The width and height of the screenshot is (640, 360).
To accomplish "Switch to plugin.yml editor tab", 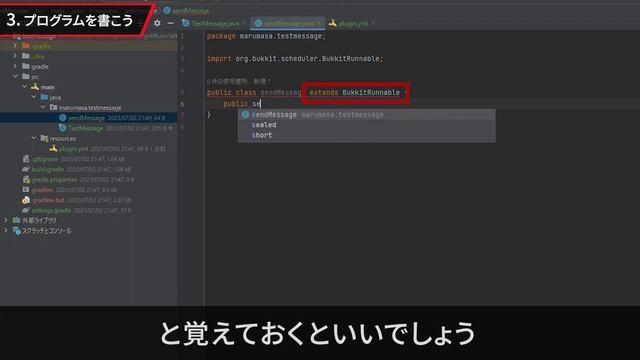I will click(x=353, y=24).
